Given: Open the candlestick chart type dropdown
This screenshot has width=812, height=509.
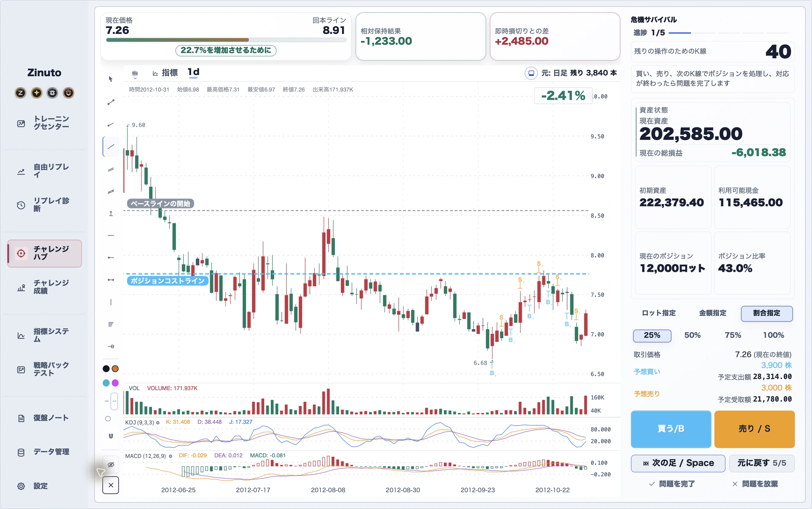Looking at the screenshot, I should coord(135,74).
